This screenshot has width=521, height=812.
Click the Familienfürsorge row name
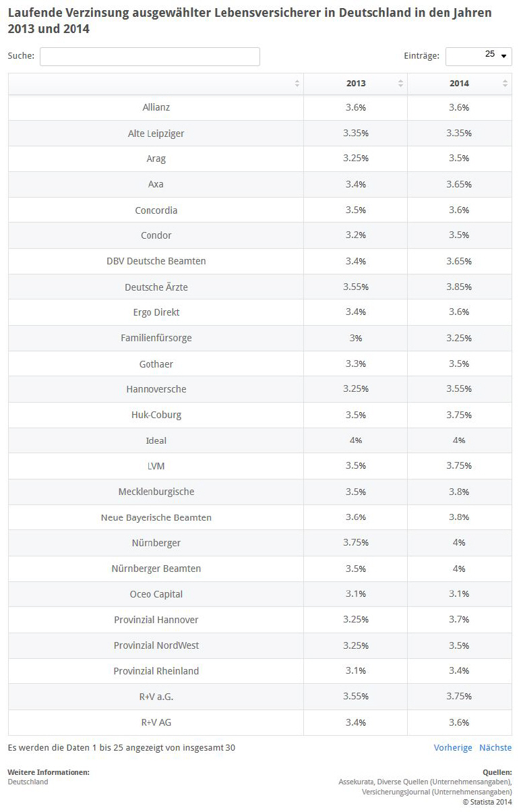coord(156,338)
